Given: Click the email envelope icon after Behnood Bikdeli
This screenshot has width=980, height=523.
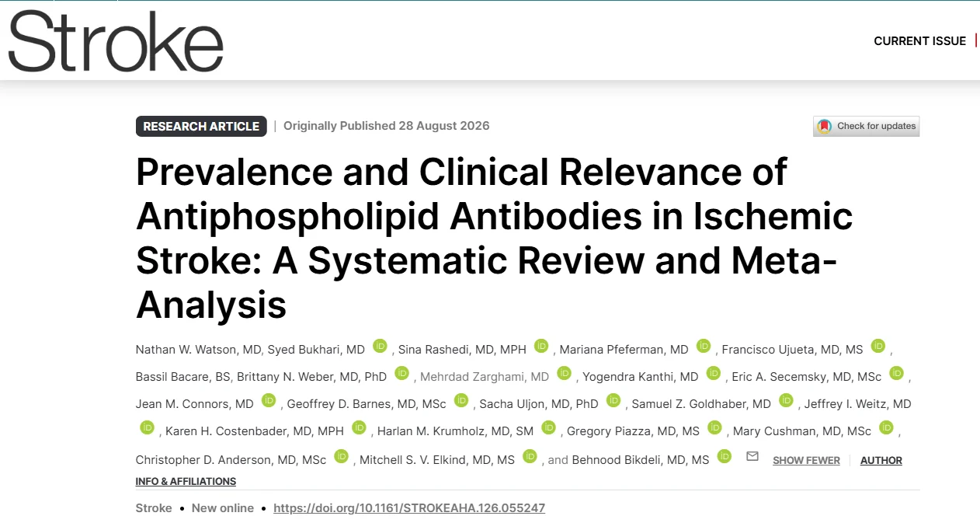Looking at the screenshot, I should pyautogui.click(x=752, y=457).
